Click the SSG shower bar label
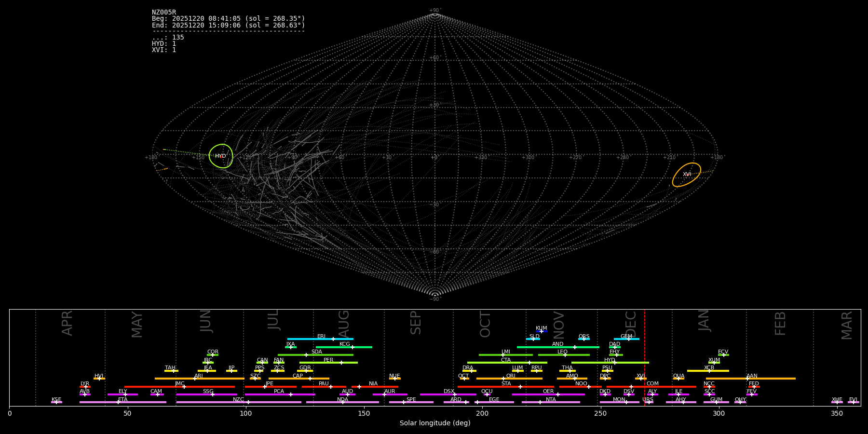 (208, 392)
